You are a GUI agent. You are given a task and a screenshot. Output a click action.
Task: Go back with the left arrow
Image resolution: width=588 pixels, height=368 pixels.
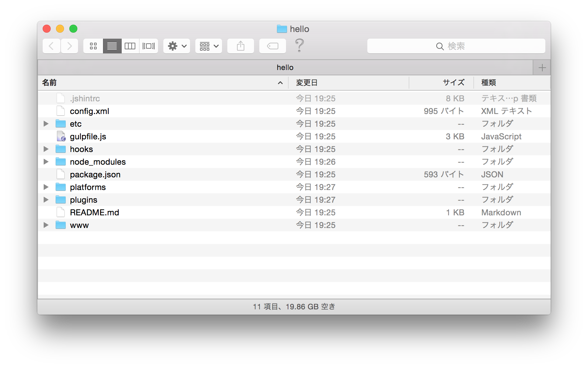pos(51,46)
